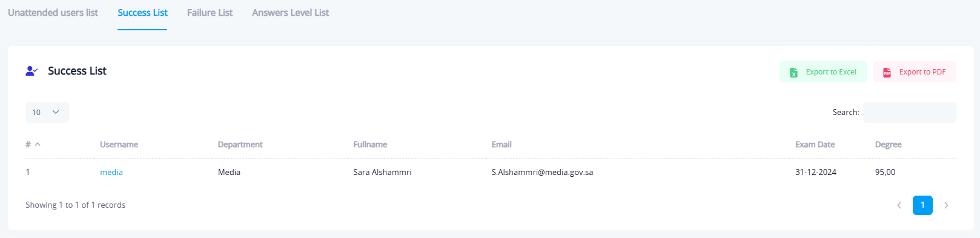This screenshot has width=980, height=238.
Task: Sort by the Exam Date column header
Action: point(815,144)
